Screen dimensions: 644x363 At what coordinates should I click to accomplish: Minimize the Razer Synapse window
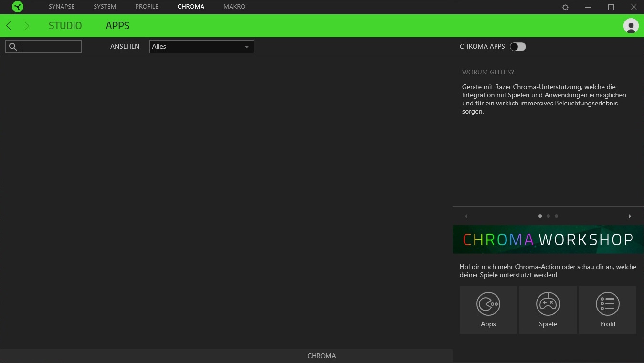(588, 7)
